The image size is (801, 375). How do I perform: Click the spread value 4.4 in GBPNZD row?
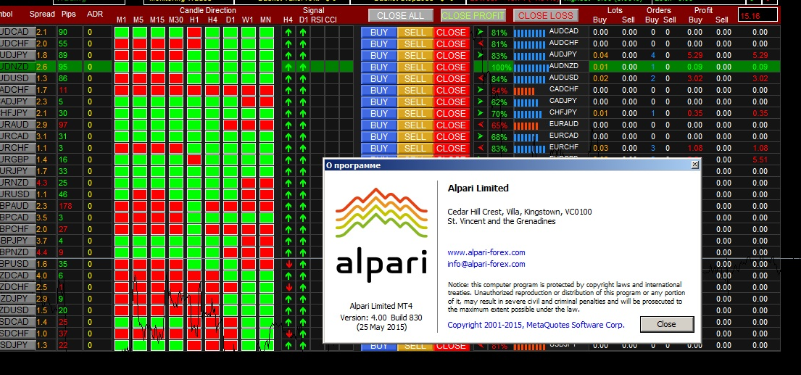[42, 252]
